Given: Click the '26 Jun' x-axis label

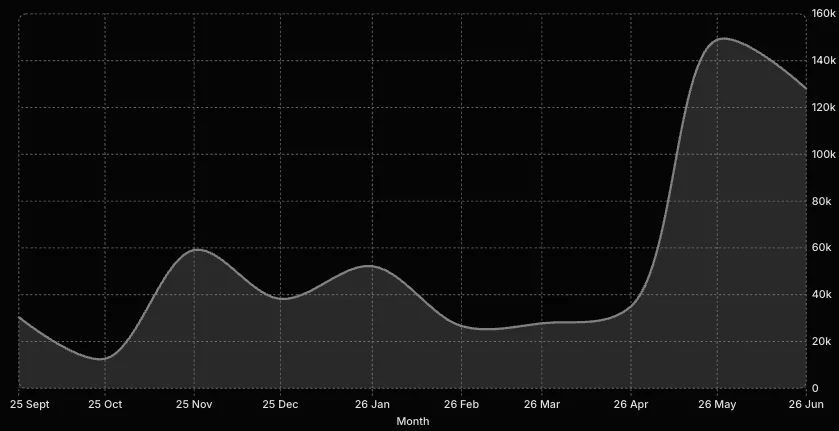Looking at the screenshot, I should 806,404.
